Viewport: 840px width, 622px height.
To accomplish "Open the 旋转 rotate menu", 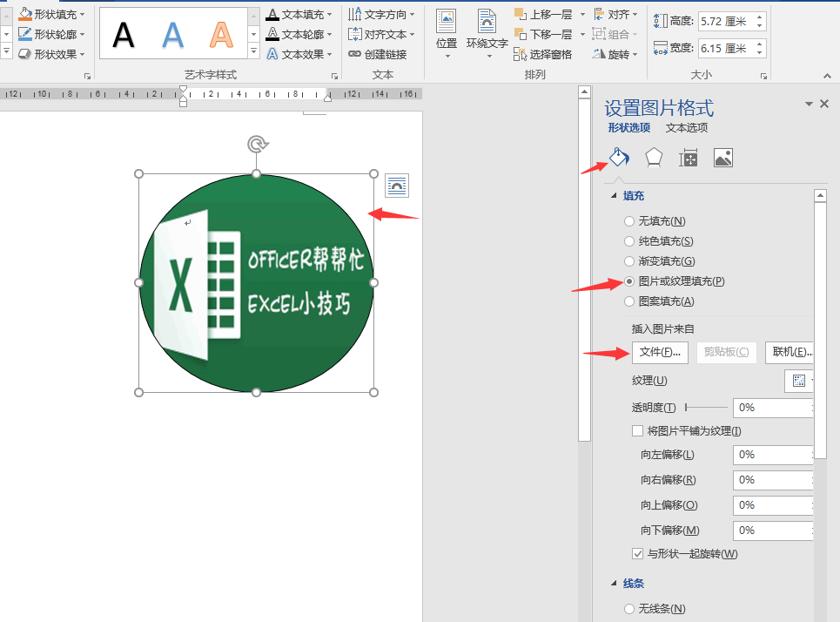I will tap(615, 54).
